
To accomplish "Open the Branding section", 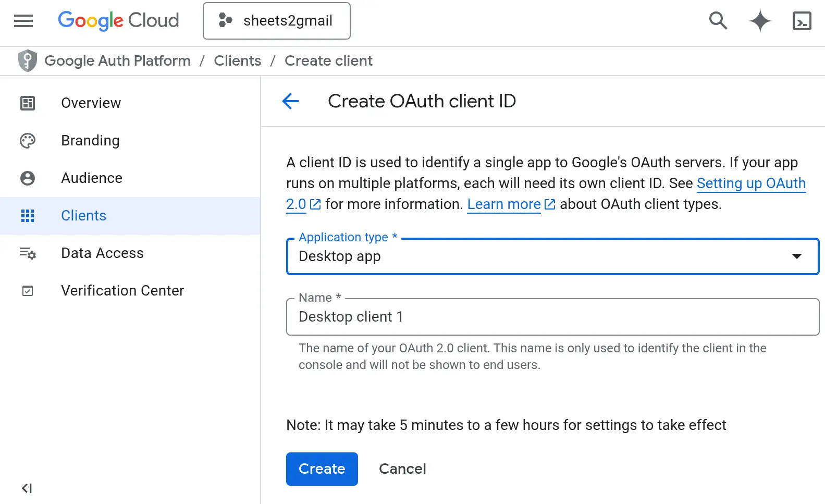I will tap(90, 141).
